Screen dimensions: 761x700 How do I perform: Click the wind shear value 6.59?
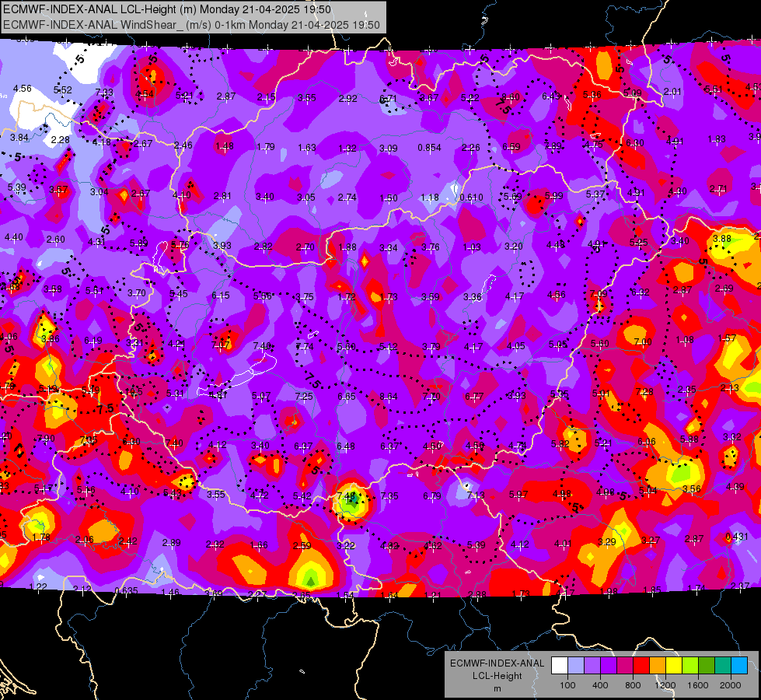[x=511, y=147]
